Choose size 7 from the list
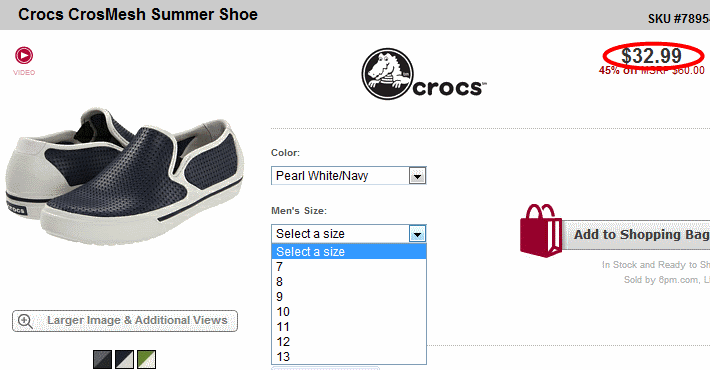 349,267
